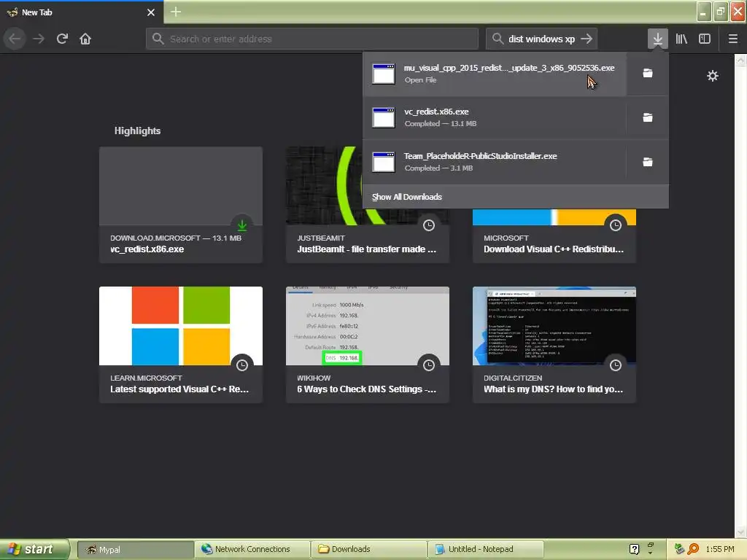Click the Back navigation arrow

[15, 39]
